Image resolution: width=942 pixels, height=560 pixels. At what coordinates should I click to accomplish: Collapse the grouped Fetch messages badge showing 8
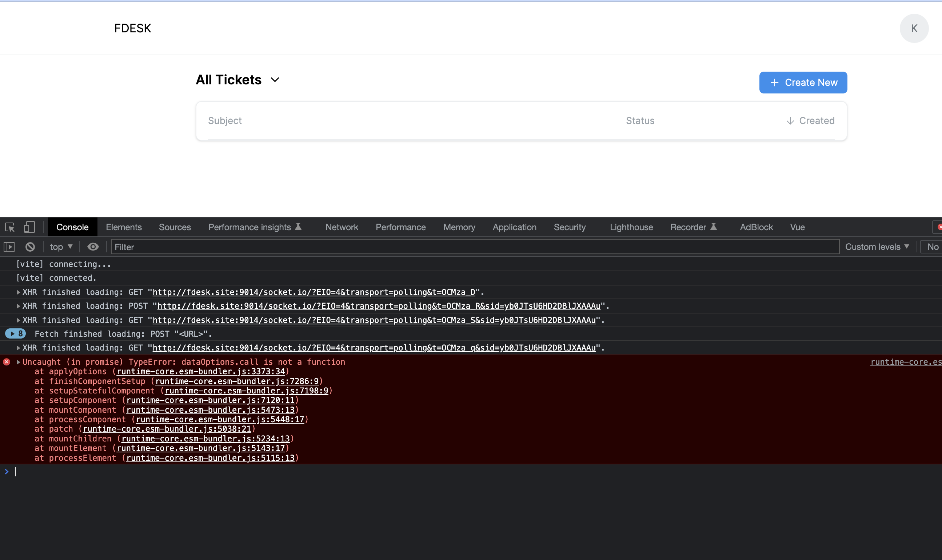tap(16, 333)
